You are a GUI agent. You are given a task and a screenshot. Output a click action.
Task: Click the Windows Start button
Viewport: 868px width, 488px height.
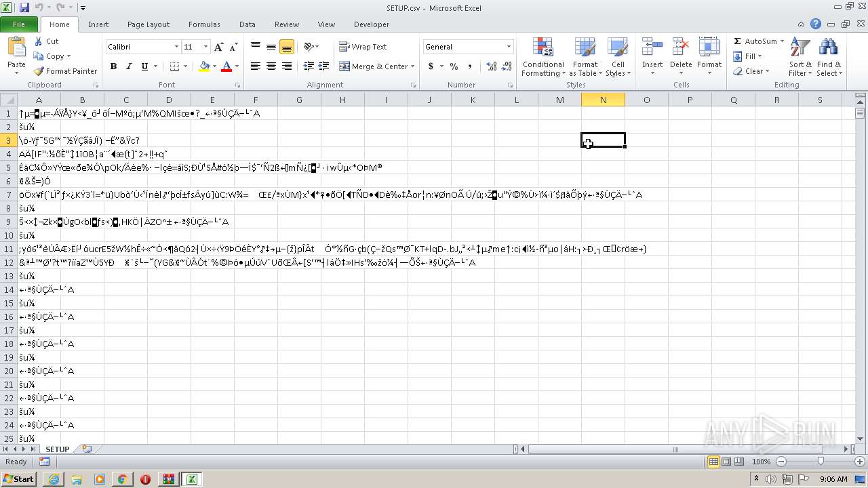pyautogui.click(x=18, y=479)
